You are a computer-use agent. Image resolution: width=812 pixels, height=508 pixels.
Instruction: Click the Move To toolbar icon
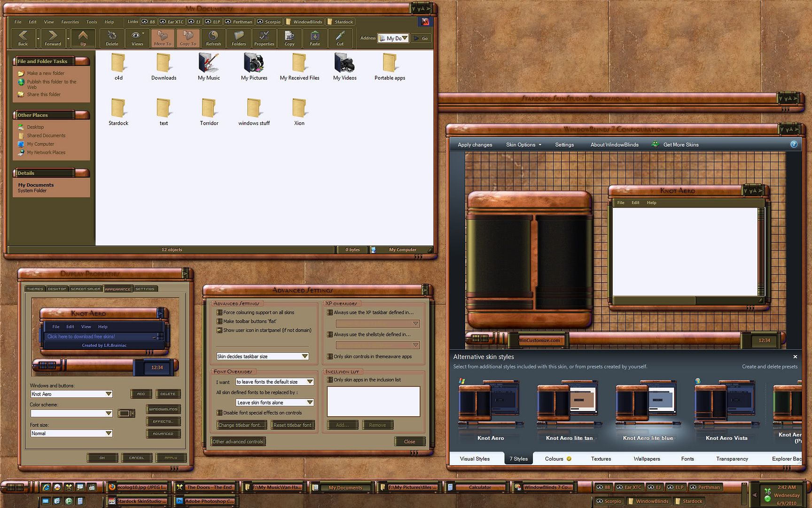[x=163, y=38]
